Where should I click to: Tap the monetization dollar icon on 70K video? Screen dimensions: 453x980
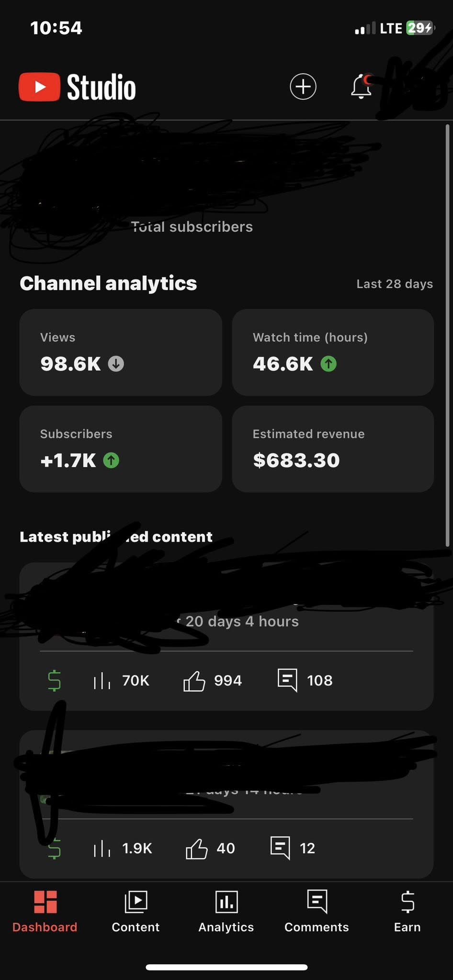click(x=55, y=680)
